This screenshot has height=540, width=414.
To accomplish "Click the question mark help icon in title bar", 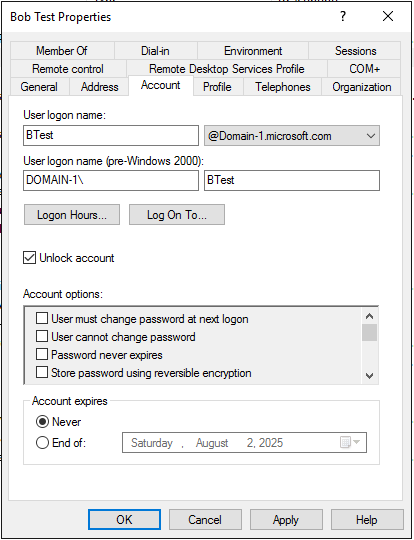I will (343, 16).
